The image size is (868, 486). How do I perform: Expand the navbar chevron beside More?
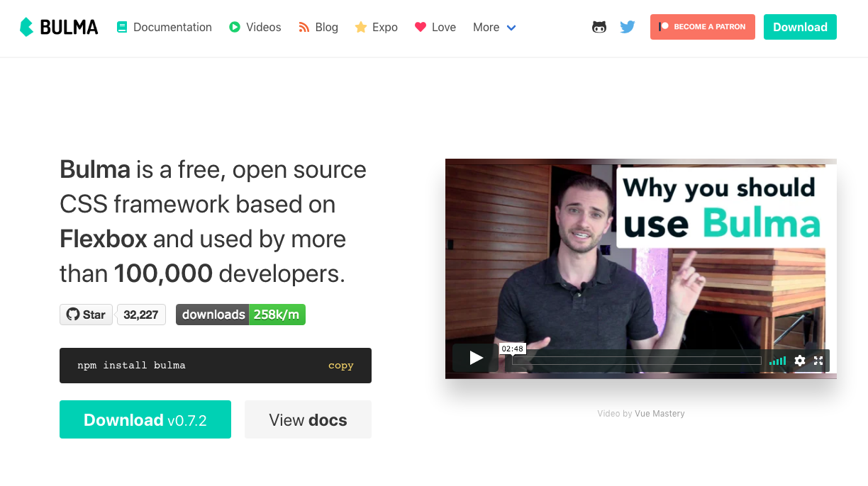coord(511,28)
